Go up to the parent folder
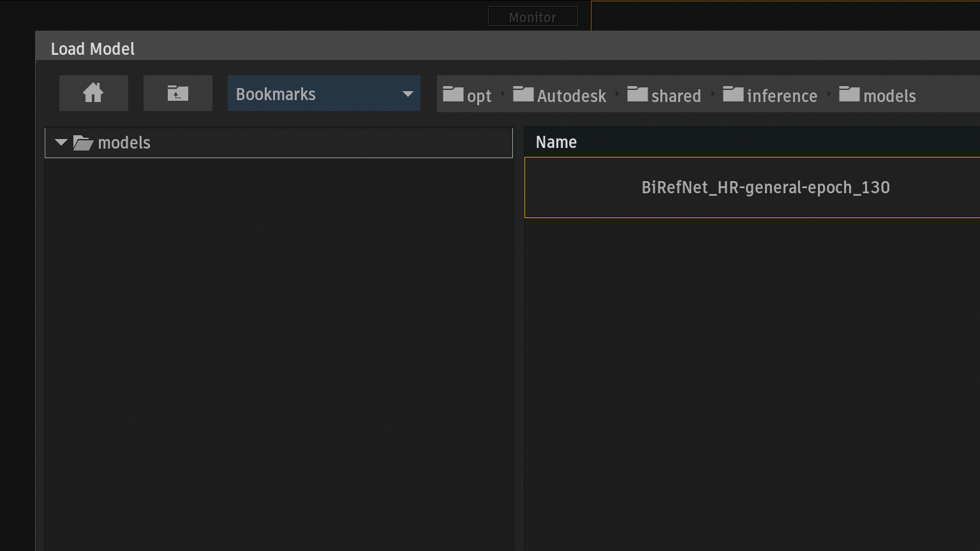980x551 pixels. click(x=177, y=93)
